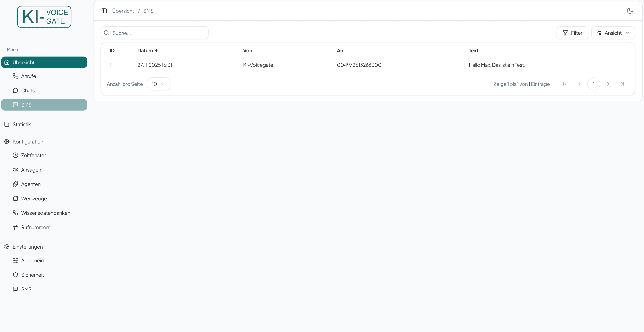Open the Ansicht dropdown
The image size is (644, 332).
coord(613,33)
